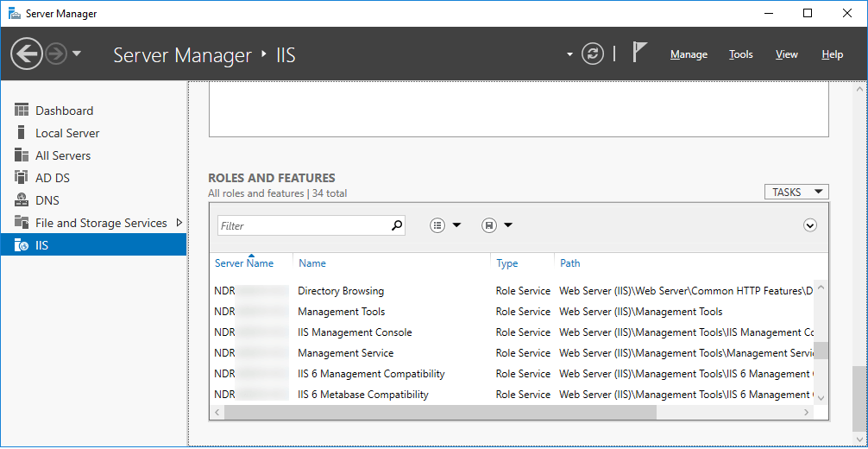Select the Directory Browsing row

tap(512, 291)
